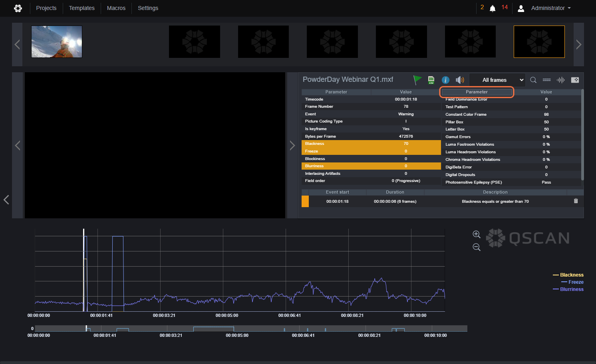Delete the Blackness event row

click(576, 201)
